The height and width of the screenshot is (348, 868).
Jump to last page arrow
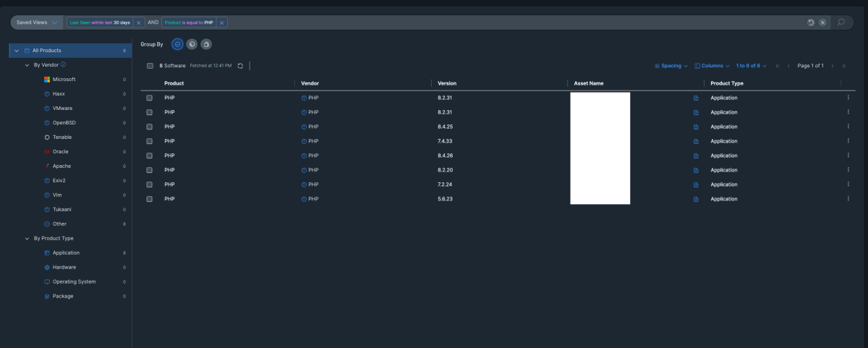843,66
